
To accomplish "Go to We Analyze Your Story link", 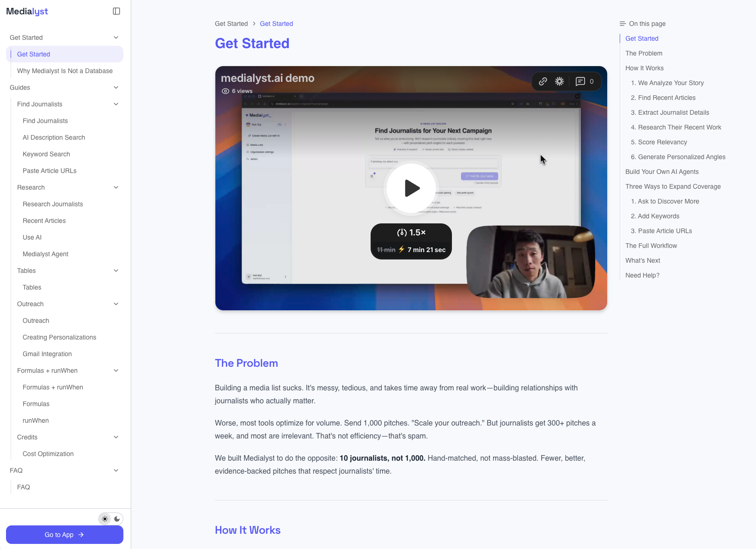I will 667,83.
